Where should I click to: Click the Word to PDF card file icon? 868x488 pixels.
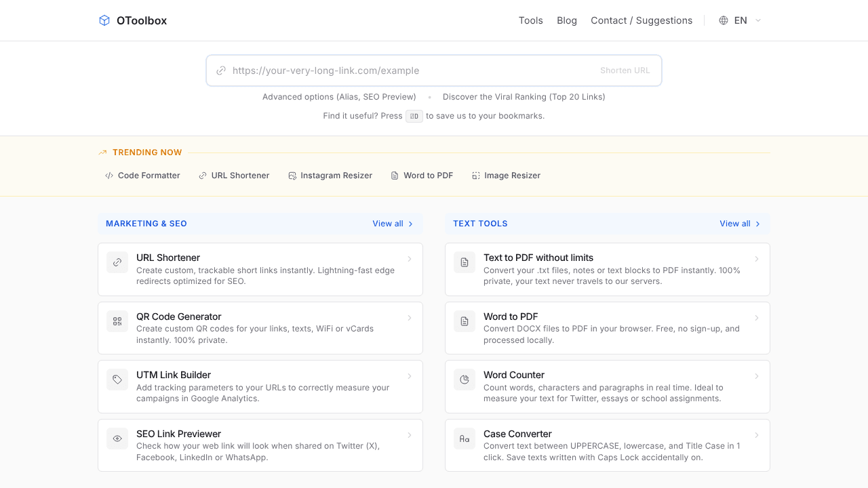click(x=465, y=321)
